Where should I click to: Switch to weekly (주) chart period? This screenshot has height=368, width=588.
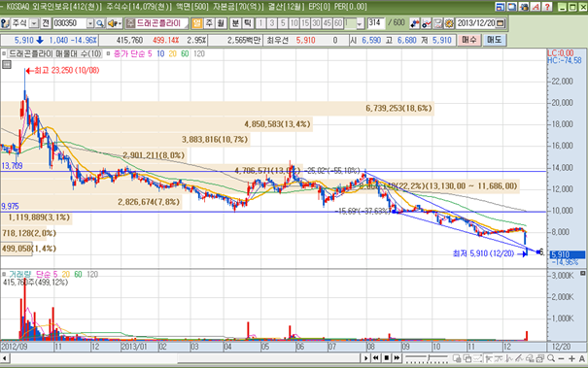pyautogui.click(x=209, y=23)
